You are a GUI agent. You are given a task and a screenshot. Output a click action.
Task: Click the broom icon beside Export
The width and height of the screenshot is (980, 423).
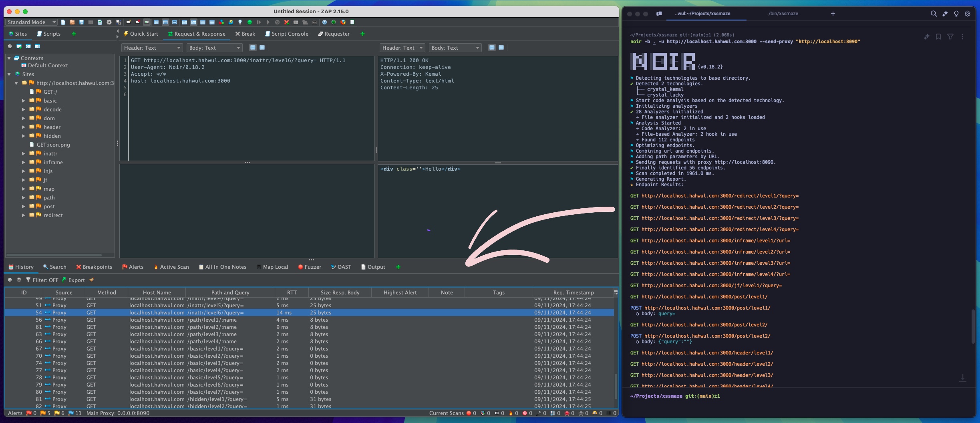92,280
